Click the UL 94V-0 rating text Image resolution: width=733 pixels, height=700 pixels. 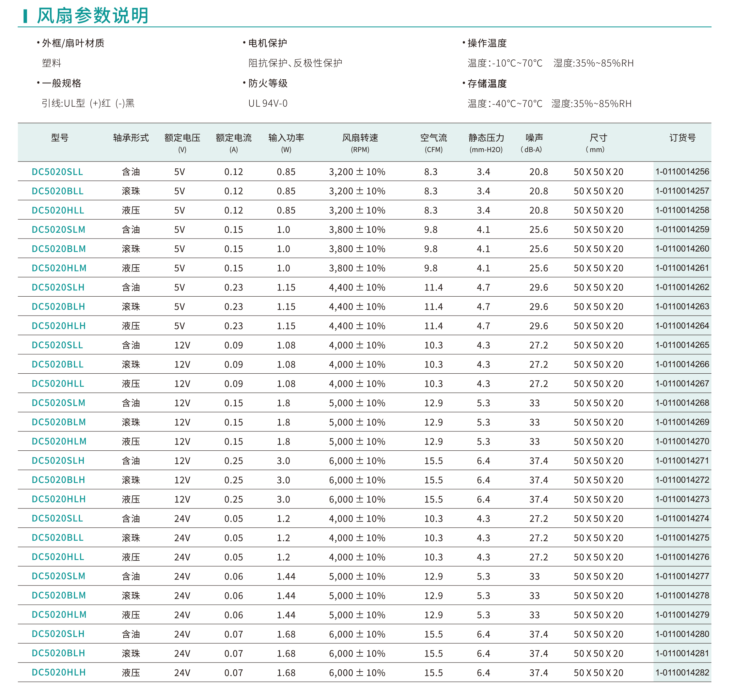[x=268, y=103]
